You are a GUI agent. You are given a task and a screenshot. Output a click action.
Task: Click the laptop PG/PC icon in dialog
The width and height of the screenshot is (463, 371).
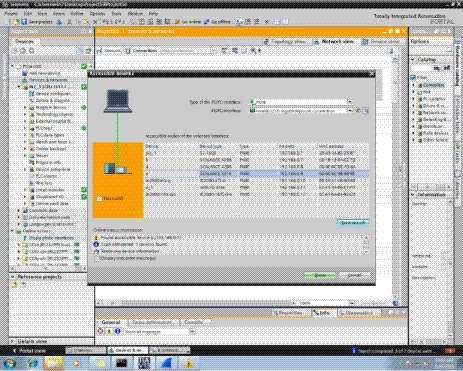[x=118, y=101]
